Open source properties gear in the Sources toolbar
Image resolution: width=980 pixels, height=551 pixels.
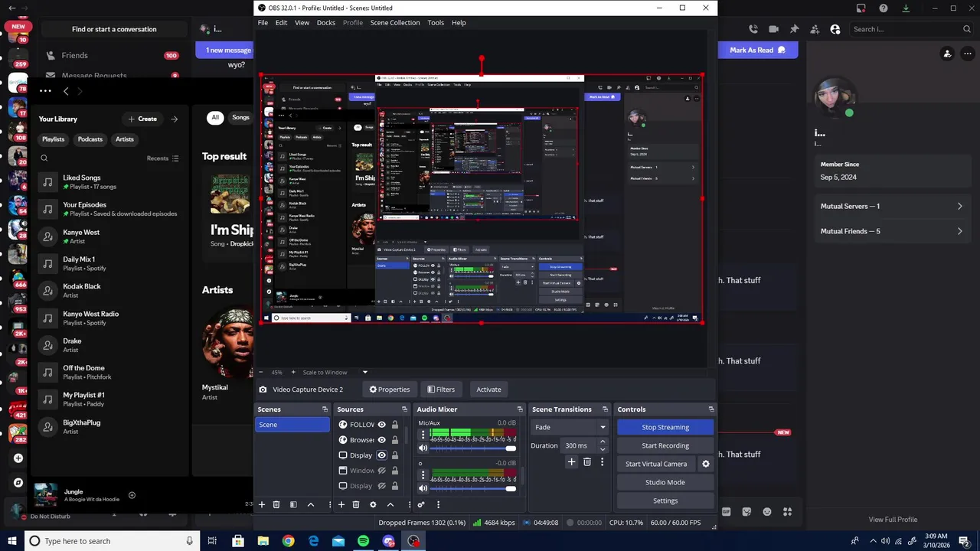coord(373,505)
